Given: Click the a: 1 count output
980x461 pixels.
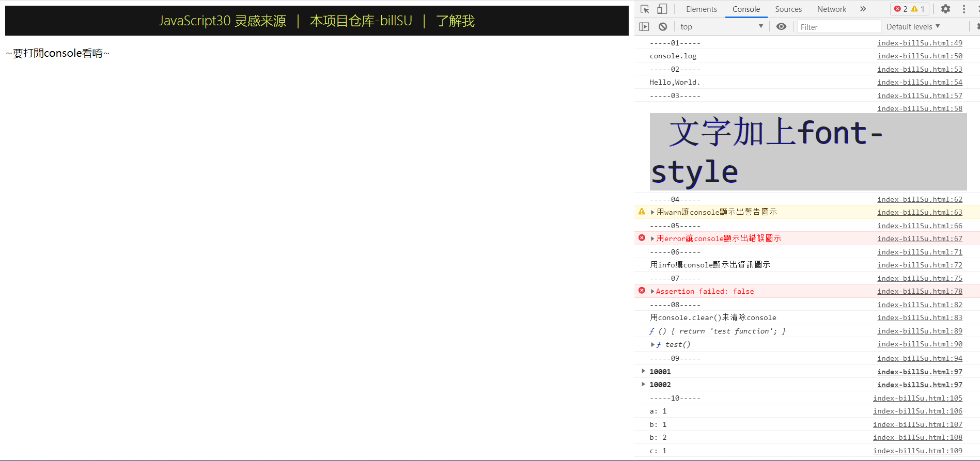Looking at the screenshot, I should coord(658,411).
